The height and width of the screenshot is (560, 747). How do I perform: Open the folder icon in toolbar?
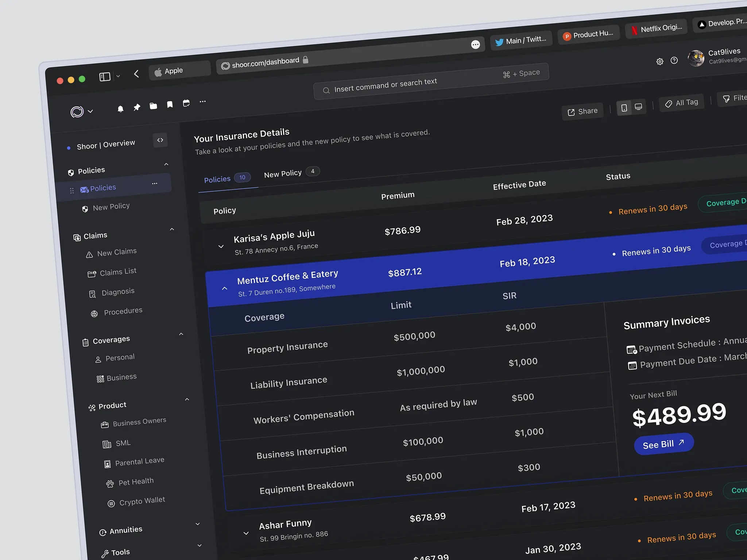coord(153,106)
